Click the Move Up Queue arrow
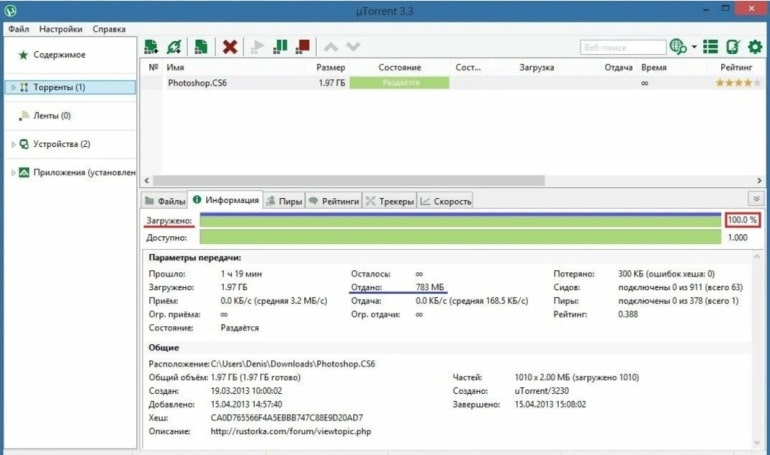The width and height of the screenshot is (770, 455). pyautogui.click(x=331, y=47)
